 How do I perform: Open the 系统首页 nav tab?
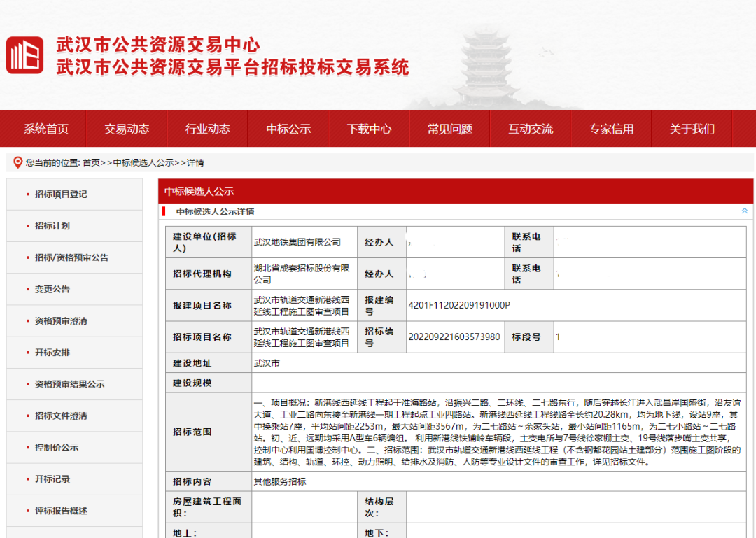(x=46, y=129)
